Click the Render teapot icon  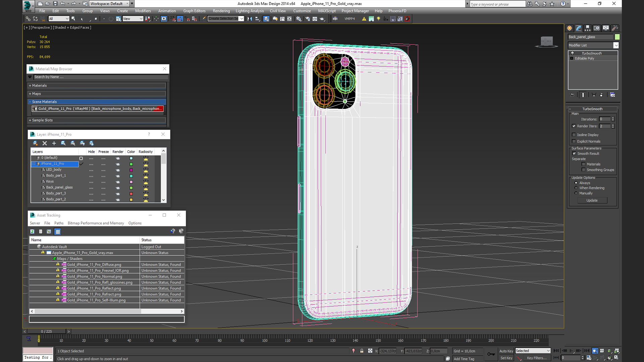[x=322, y=19]
